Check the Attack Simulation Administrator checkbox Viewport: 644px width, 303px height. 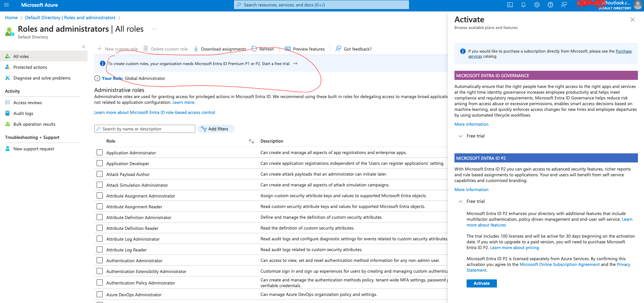pos(100,185)
